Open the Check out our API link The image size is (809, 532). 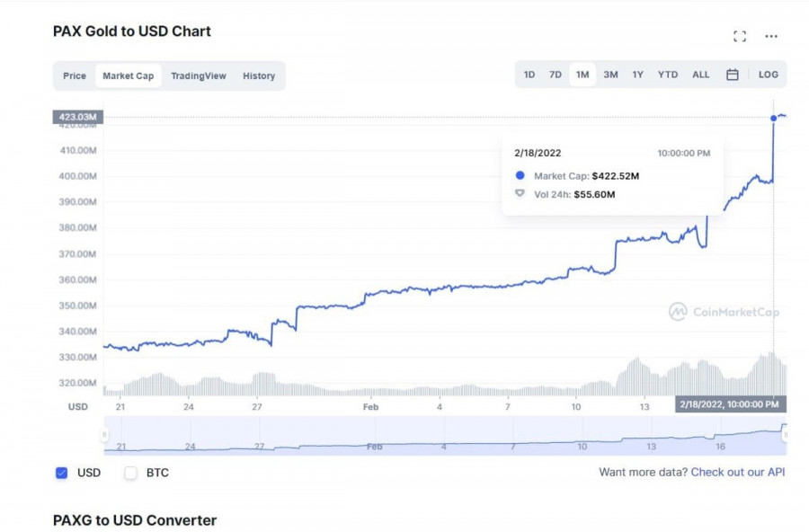tap(737, 472)
